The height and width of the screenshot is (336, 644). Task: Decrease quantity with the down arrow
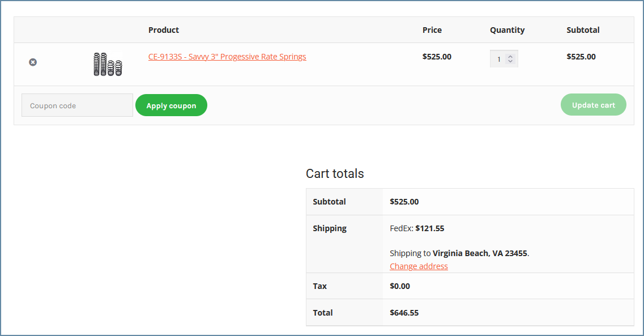click(510, 61)
